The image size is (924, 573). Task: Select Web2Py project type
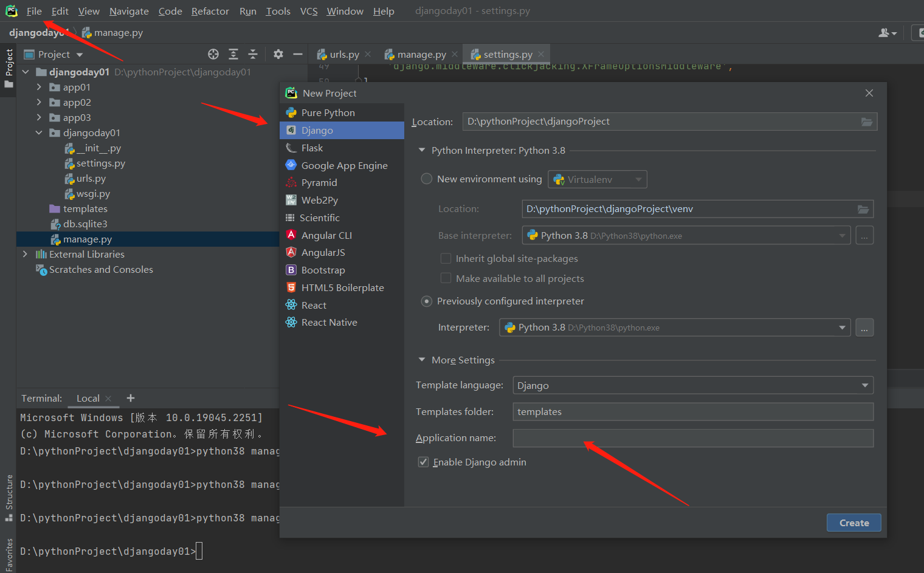coord(342,201)
